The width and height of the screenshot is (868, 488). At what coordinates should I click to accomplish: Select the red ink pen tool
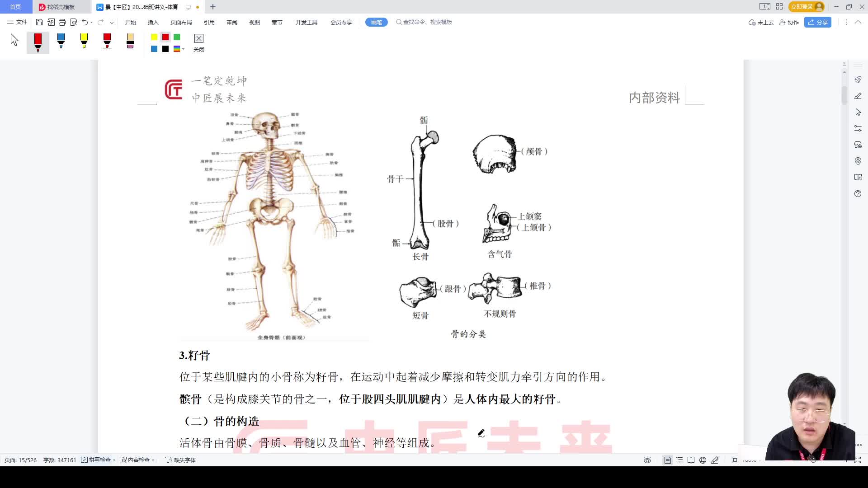38,42
